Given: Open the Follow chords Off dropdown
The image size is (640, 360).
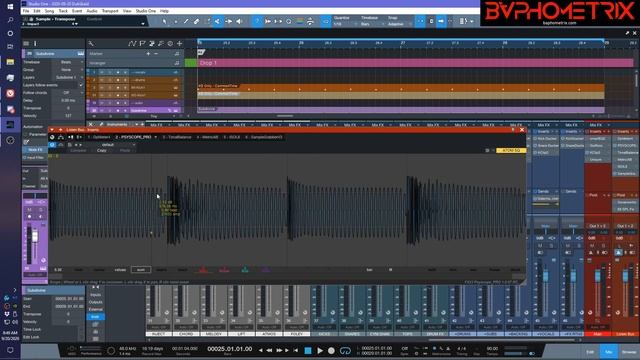Looking at the screenshot, I should (69, 93).
